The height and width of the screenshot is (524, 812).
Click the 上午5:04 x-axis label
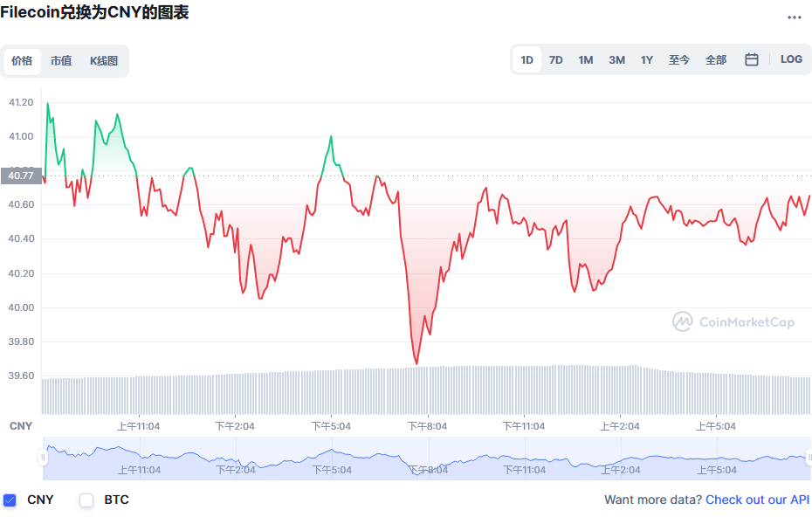click(x=716, y=426)
